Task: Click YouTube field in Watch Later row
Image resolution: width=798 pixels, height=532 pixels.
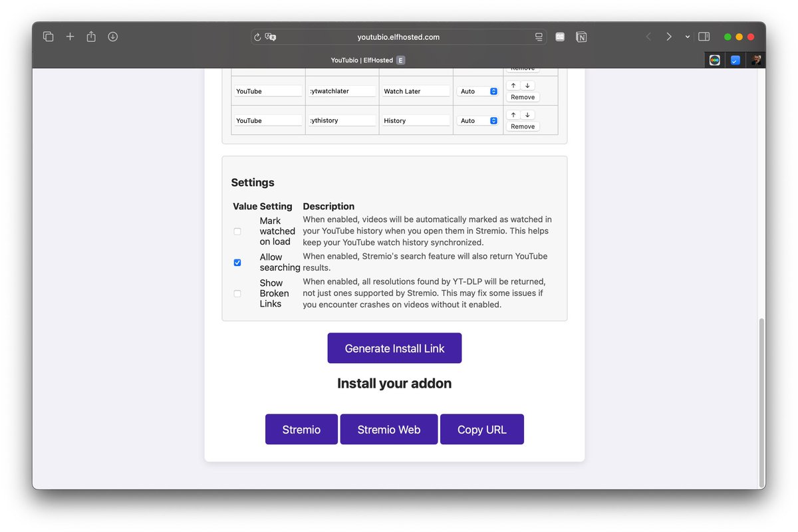Action: coord(268,91)
